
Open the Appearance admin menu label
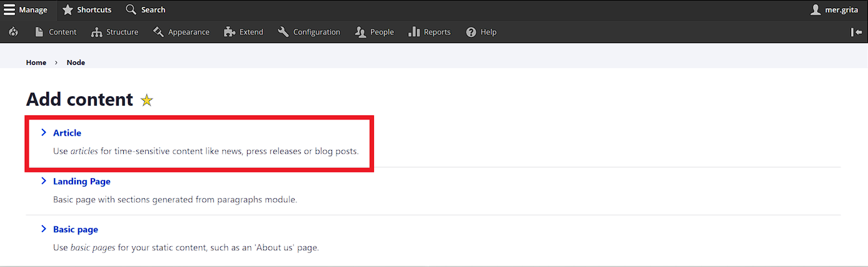pos(189,32)
